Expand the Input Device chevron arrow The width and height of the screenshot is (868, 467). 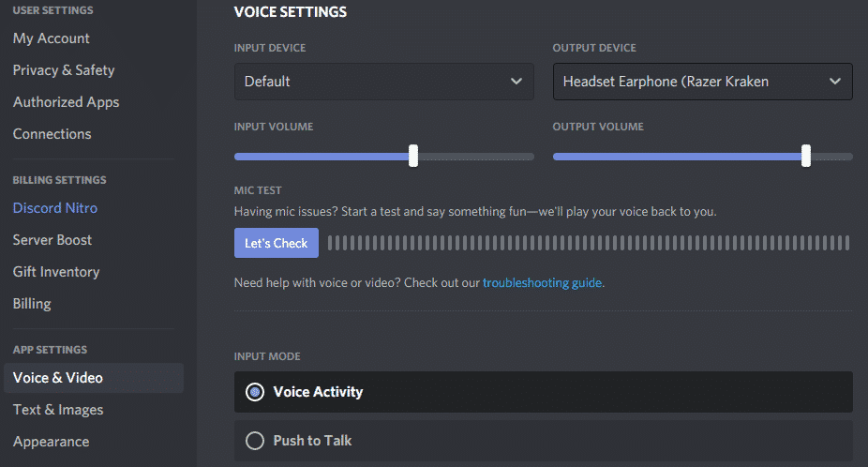(x=516, y=82)
